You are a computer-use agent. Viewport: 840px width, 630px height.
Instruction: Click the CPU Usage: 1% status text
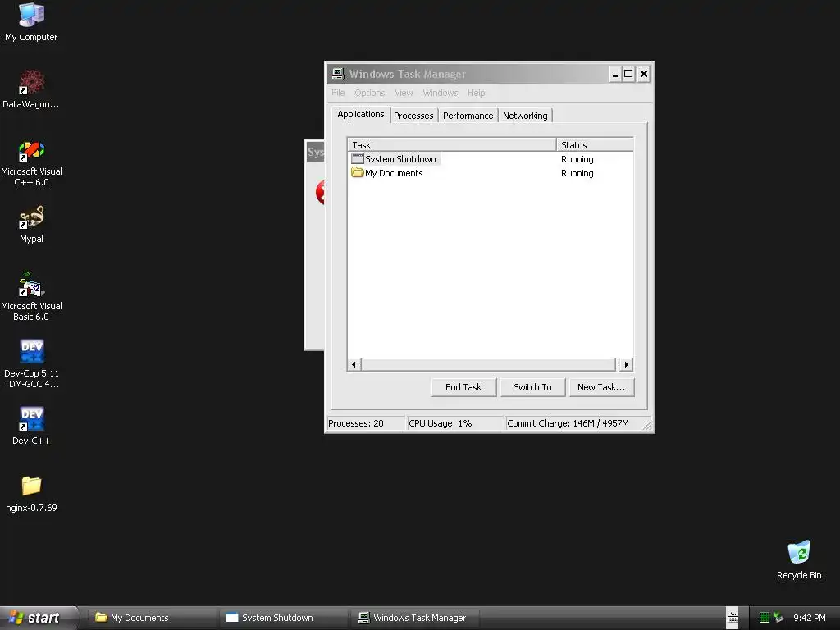[441, 423]
